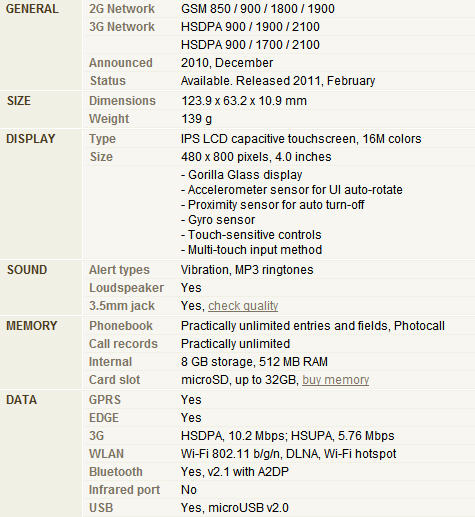This screenshot has height=517, width=475.
Task: Click the Phonebook label
Action: pyautogui.click(x=121, y=326)
